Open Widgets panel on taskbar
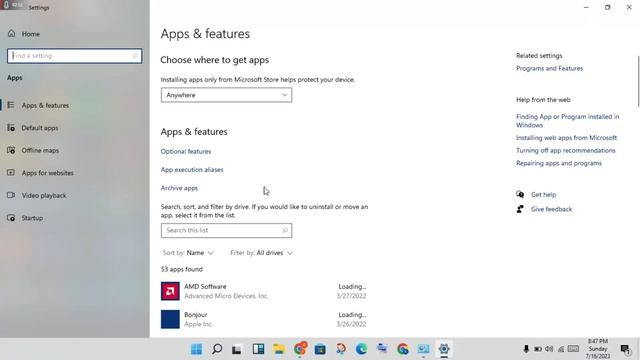The height and width of the screenshot is (360, 640). pos(258,349)
